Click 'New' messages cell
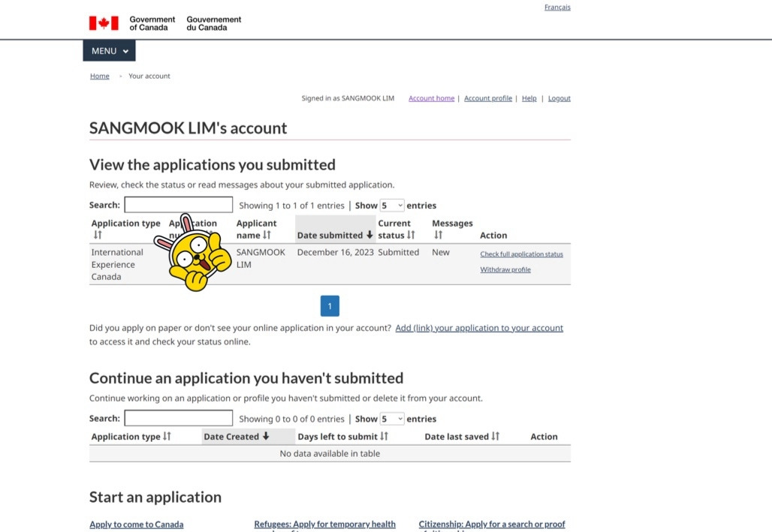Viewport: 772px width, 532px height. [x=441, y=252]
